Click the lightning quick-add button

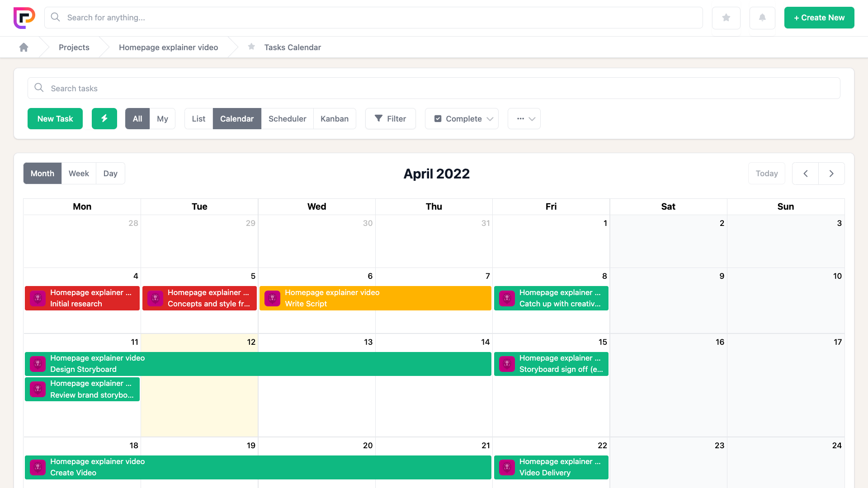[104, 118]
